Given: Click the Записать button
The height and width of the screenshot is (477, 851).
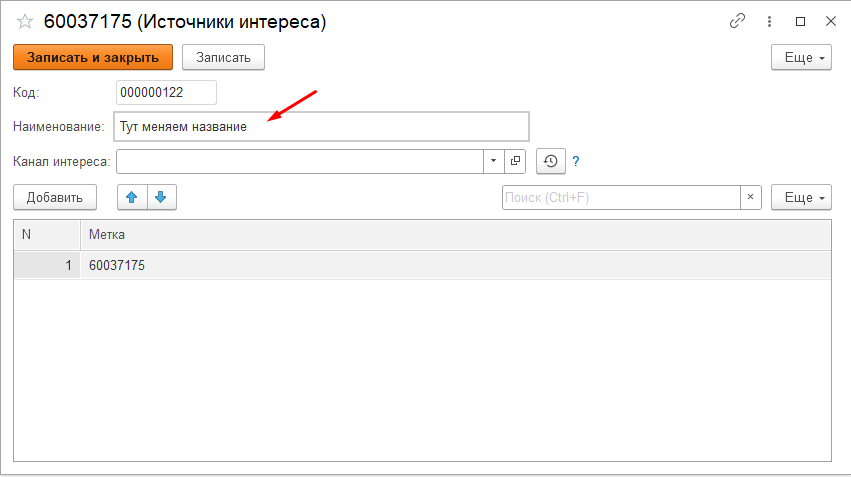Looking at the screenshot, I should tap(223, 57).
